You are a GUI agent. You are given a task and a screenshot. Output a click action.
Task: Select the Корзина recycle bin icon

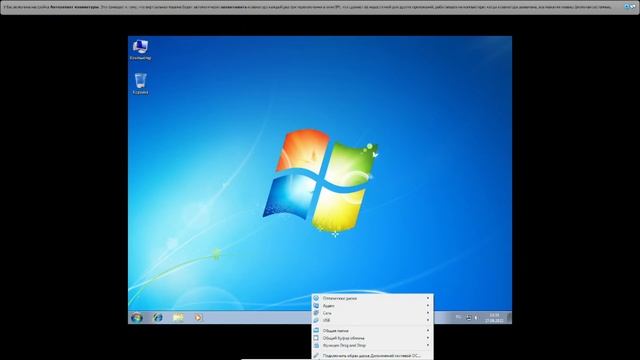tap(140, 84)
